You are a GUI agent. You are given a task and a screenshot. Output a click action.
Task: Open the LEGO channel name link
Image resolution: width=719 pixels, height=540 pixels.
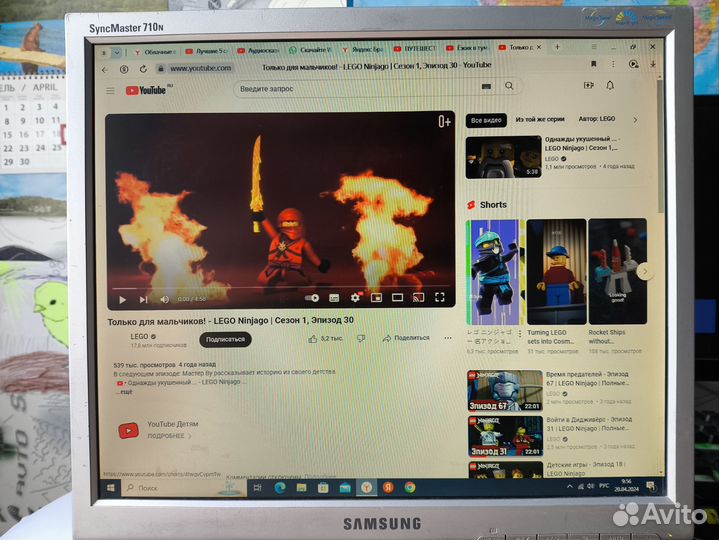coord(139,336)
